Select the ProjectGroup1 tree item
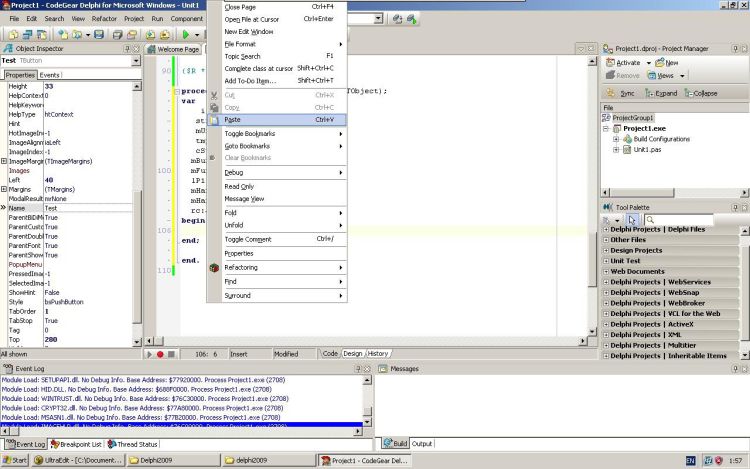This screenshot has width=750, height=469. point(632,118)
